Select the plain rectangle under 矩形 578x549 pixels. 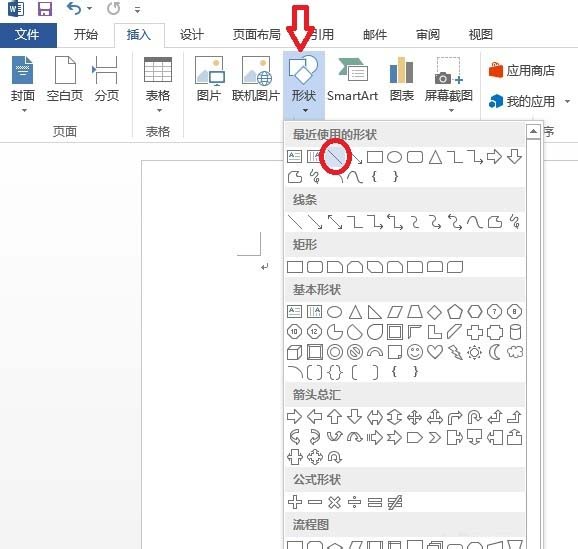click(295, 267)
